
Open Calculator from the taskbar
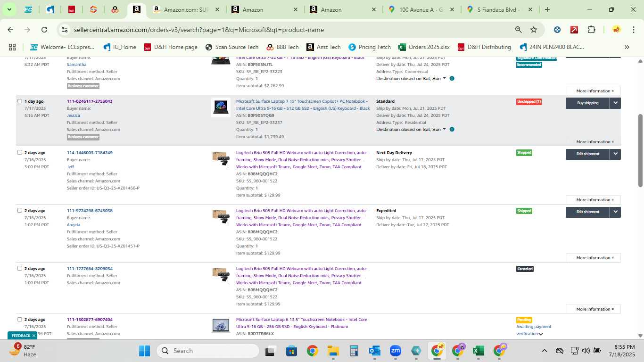354,351
